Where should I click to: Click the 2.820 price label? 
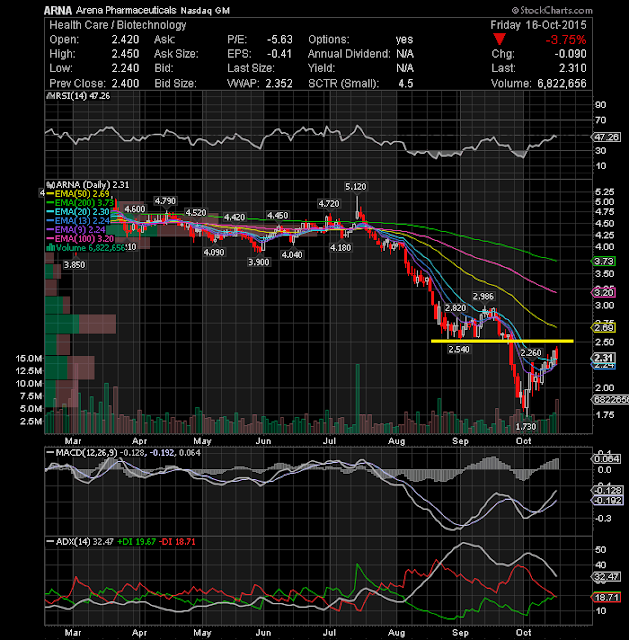click(455, 308)
